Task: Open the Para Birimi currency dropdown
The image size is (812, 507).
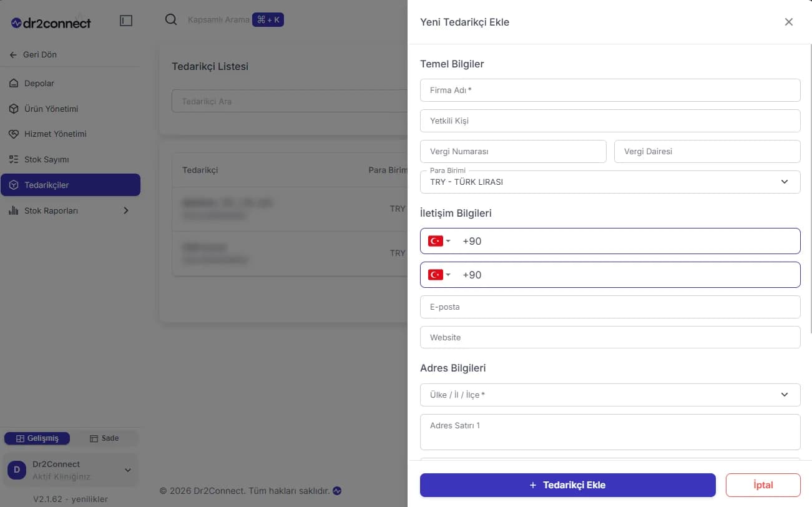Action: (x=610, y=182)
